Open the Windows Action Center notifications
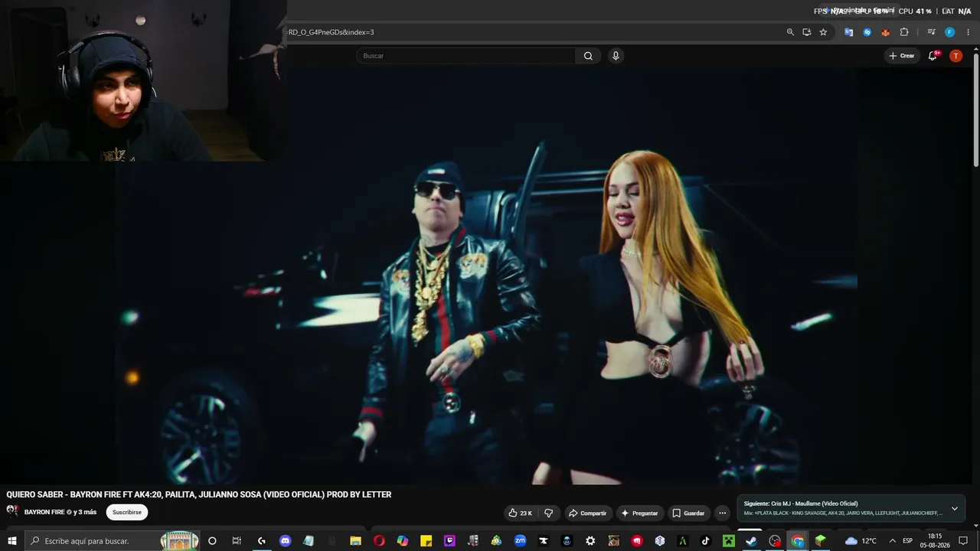980x551 pixels. [963, 541]
